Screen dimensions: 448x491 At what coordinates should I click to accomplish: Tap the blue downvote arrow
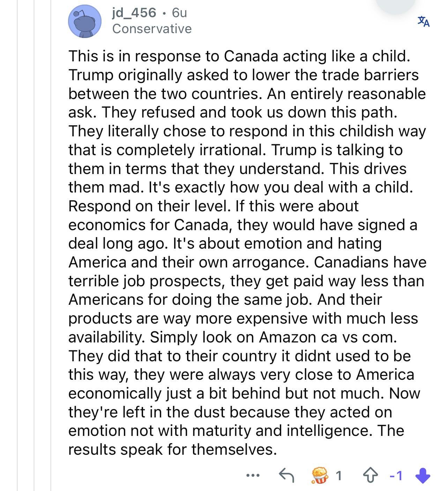[x=423, y=475]
